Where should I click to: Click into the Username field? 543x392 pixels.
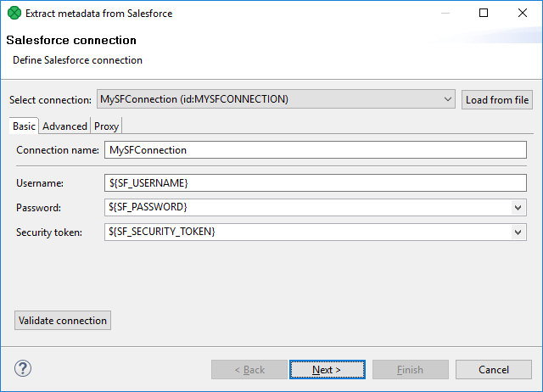point(314,183)
